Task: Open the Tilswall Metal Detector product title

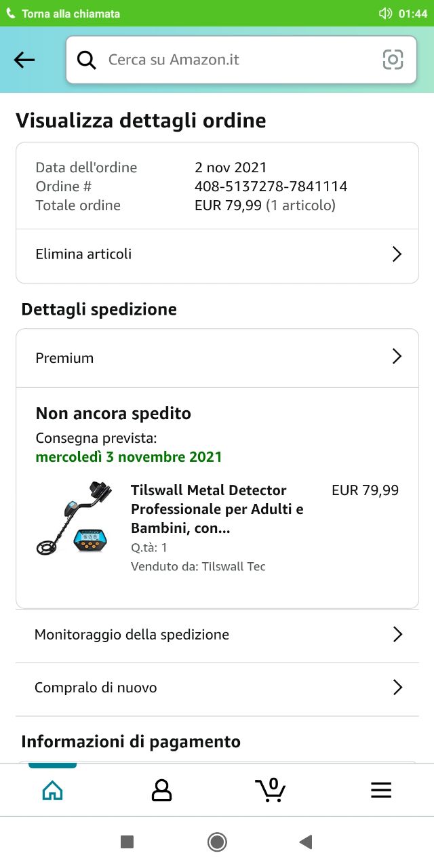Action: tap(217, 509)
